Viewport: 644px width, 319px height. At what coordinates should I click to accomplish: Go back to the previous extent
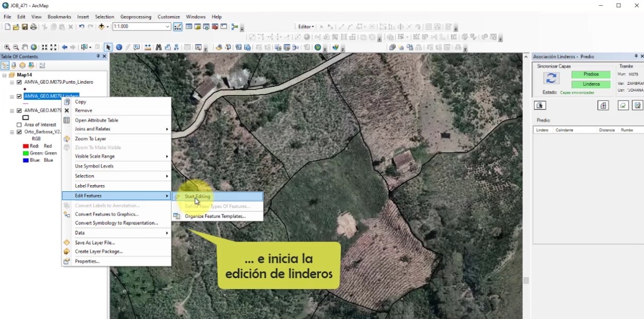point(65,47)
